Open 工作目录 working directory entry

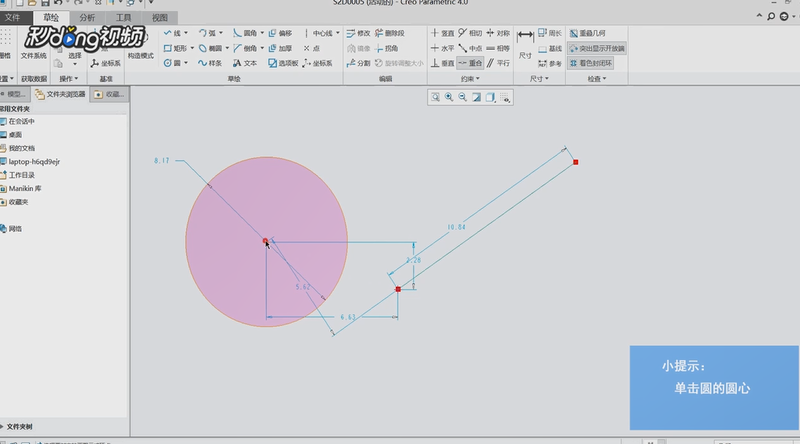click(17, 175)
